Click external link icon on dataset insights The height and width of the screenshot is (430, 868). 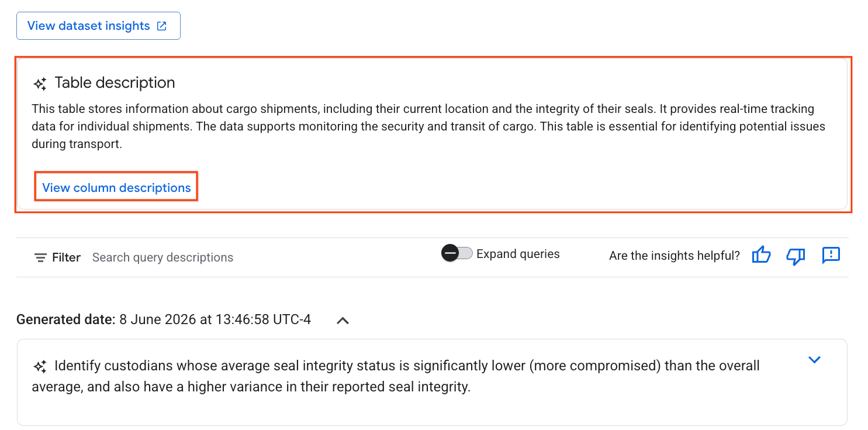tap(162, 26)
